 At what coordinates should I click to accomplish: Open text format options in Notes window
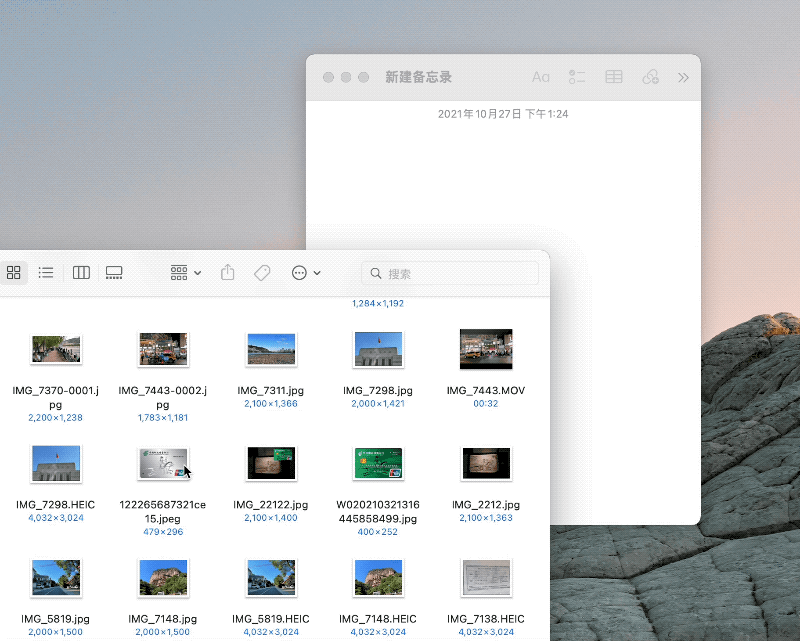point(540,77)
